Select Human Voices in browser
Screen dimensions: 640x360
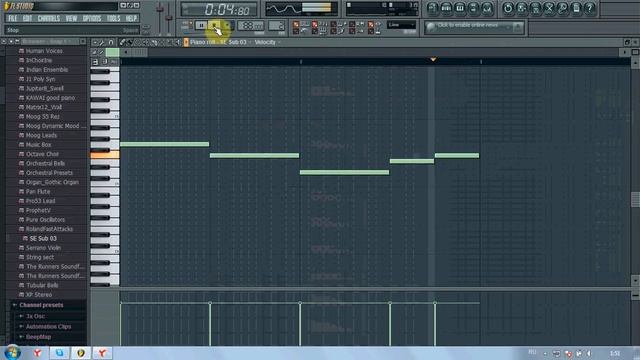(44, 51)
